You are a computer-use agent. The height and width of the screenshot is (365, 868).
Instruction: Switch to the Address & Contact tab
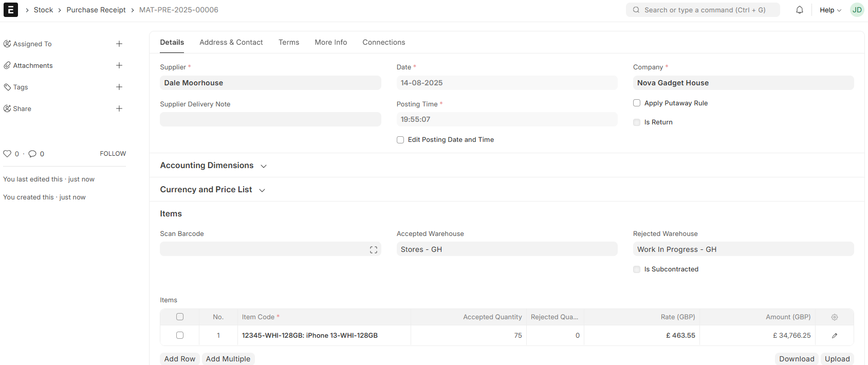(231, 42)
